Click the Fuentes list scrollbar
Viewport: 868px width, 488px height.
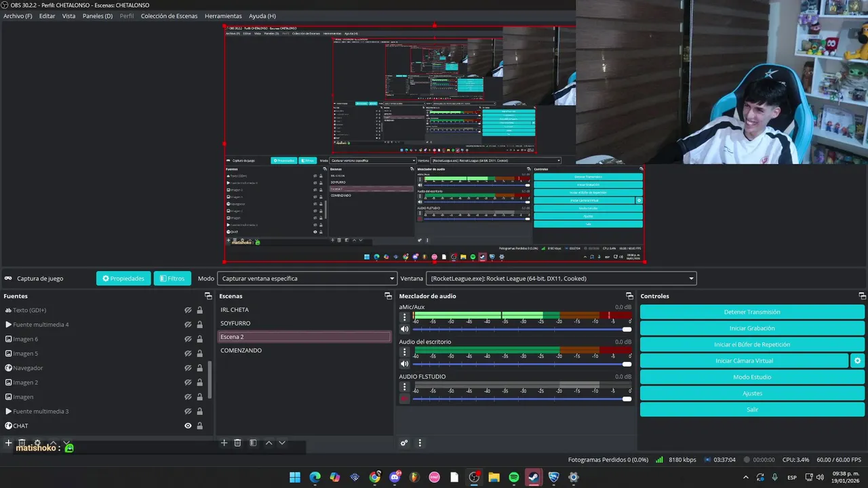pos(210,380)
